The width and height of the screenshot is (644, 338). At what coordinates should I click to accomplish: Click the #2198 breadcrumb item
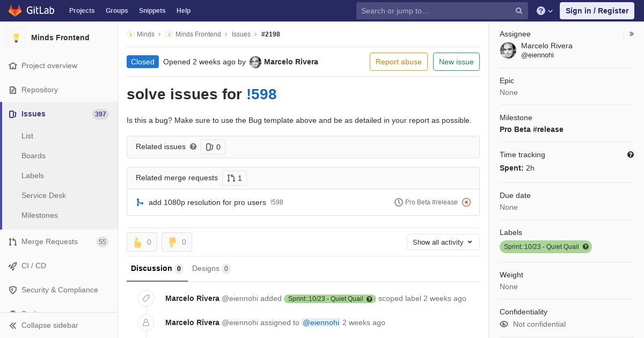[270, 34]
